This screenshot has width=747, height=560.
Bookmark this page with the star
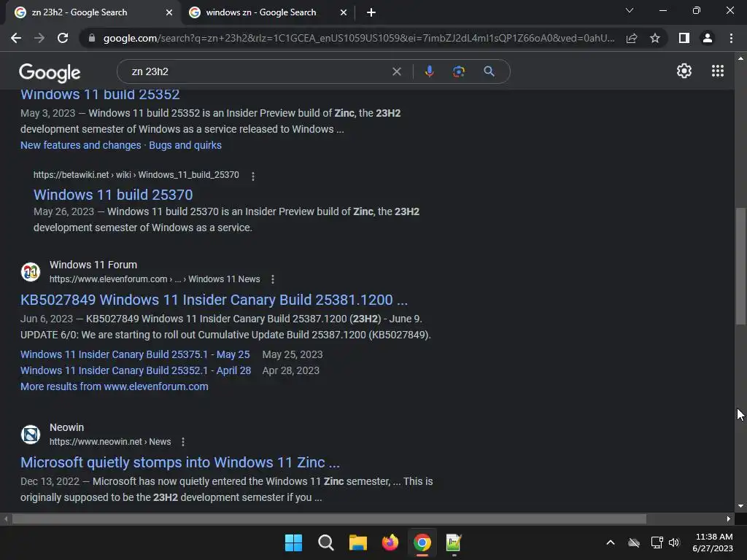tap(655, 38)
